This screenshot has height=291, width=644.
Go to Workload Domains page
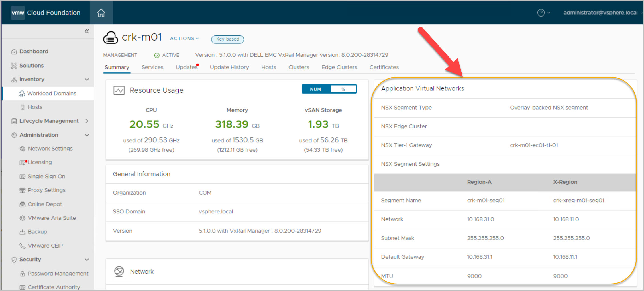point(52,94)
